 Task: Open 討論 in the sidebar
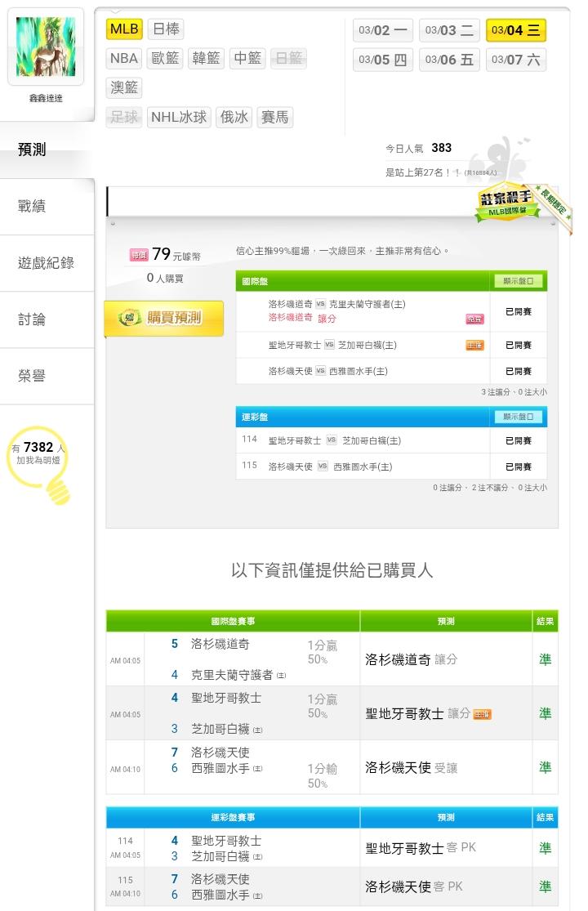47,319
